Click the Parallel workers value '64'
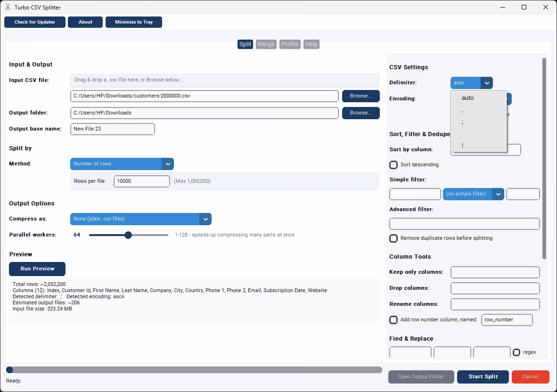 77,235
